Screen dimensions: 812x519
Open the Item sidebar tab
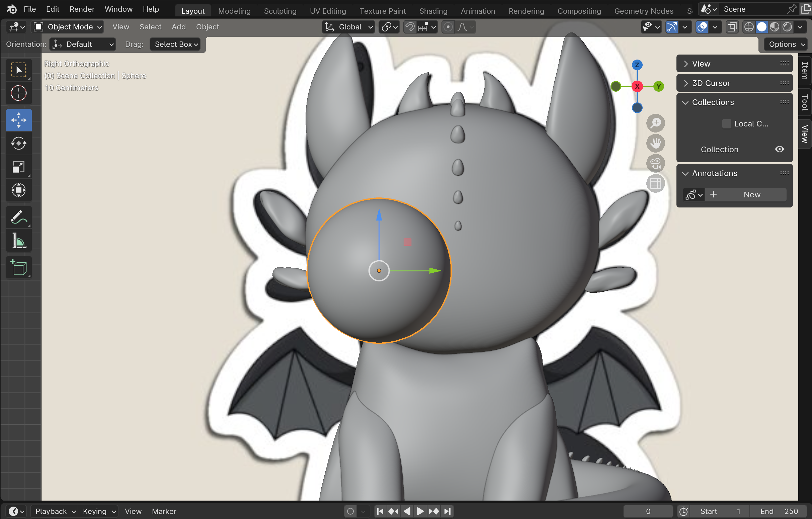[x=805, y=71]
